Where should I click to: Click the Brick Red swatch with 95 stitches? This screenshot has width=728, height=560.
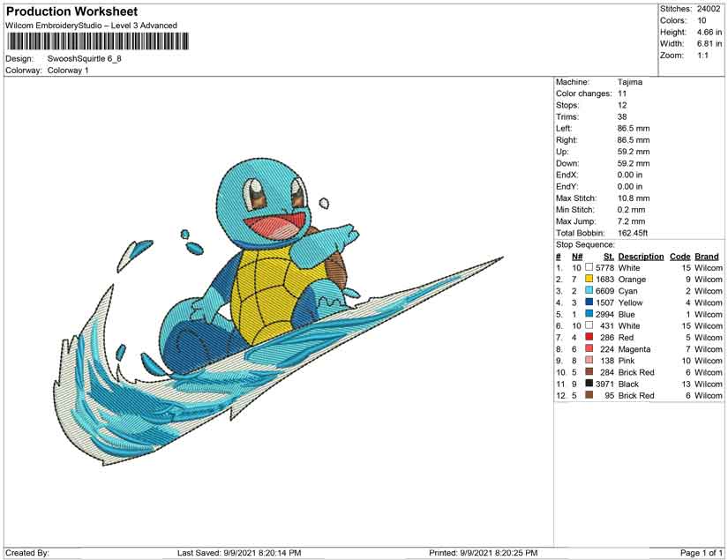pyautogui.click(x=589, y=395)
